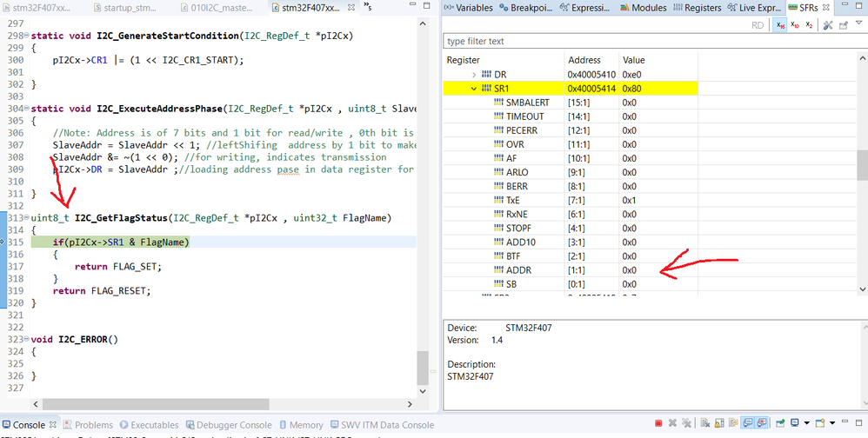Screen dimensions: 868x438
Task: Click the editor horizontal scrollbar thumb
Action: 156,404
